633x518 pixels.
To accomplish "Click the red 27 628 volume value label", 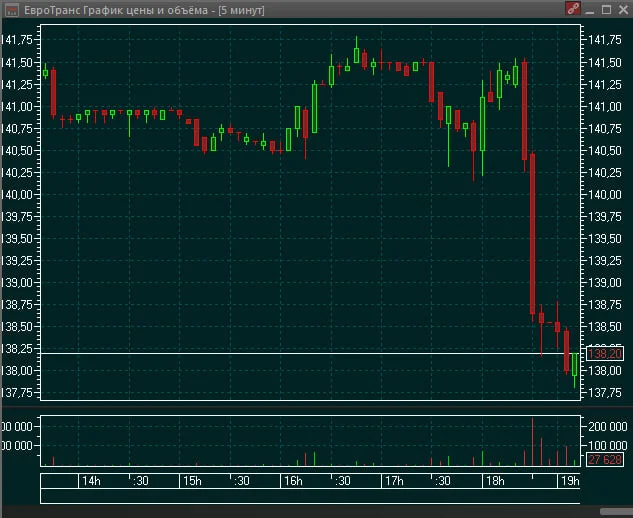I will [605, 459].
